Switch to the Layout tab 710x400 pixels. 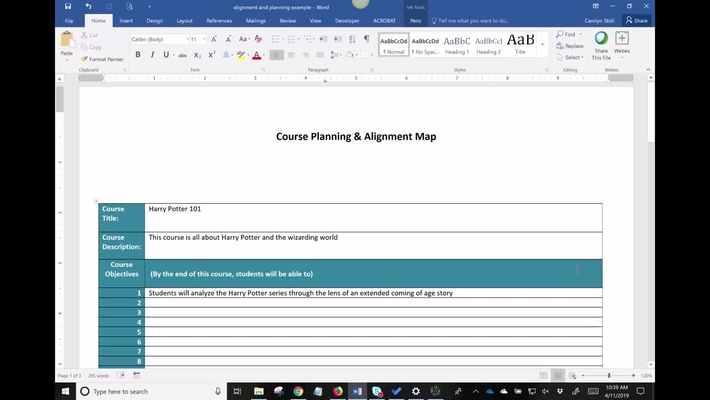[184, 20]
